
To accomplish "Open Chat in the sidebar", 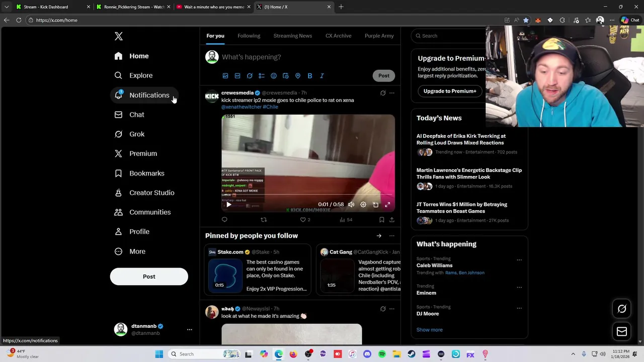I will [x=130, y=115].
